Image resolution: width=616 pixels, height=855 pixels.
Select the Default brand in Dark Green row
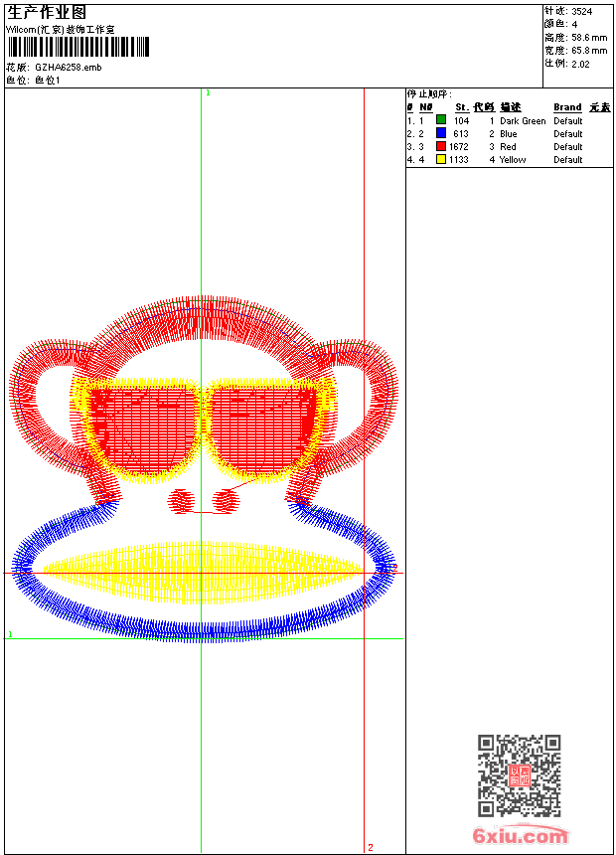pos(568,121)
